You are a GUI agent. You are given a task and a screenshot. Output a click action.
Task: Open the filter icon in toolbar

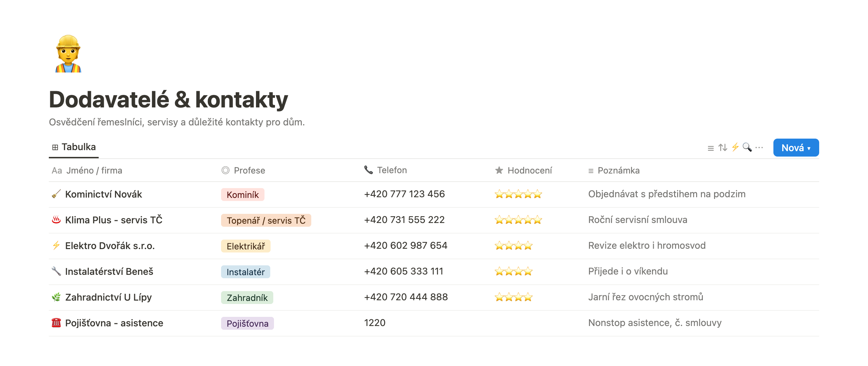711,148
